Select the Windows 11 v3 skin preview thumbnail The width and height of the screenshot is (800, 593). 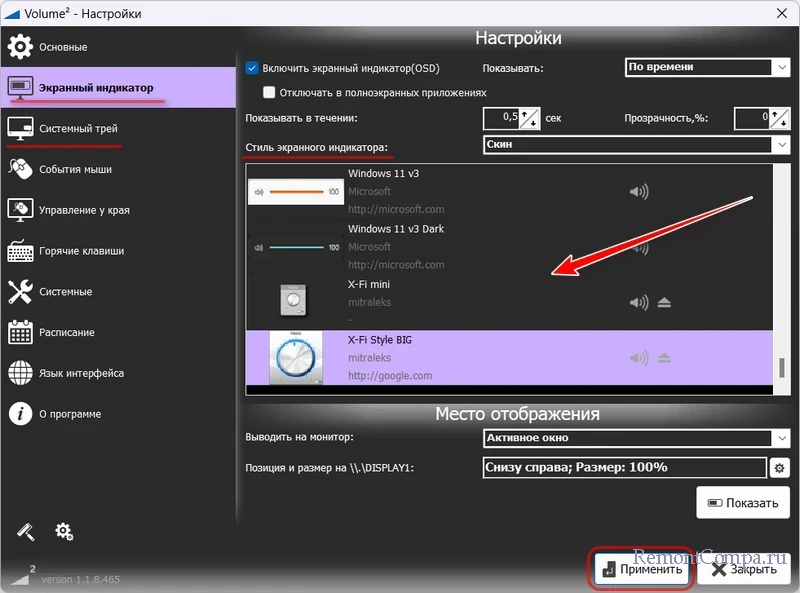coord(296,192)
